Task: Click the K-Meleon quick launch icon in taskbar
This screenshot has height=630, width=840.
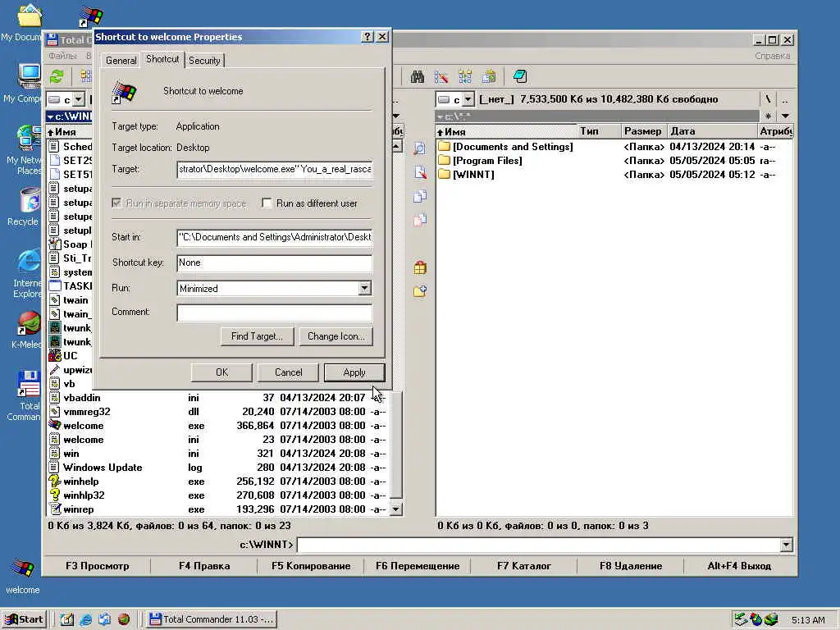Action: pos(124,619)
